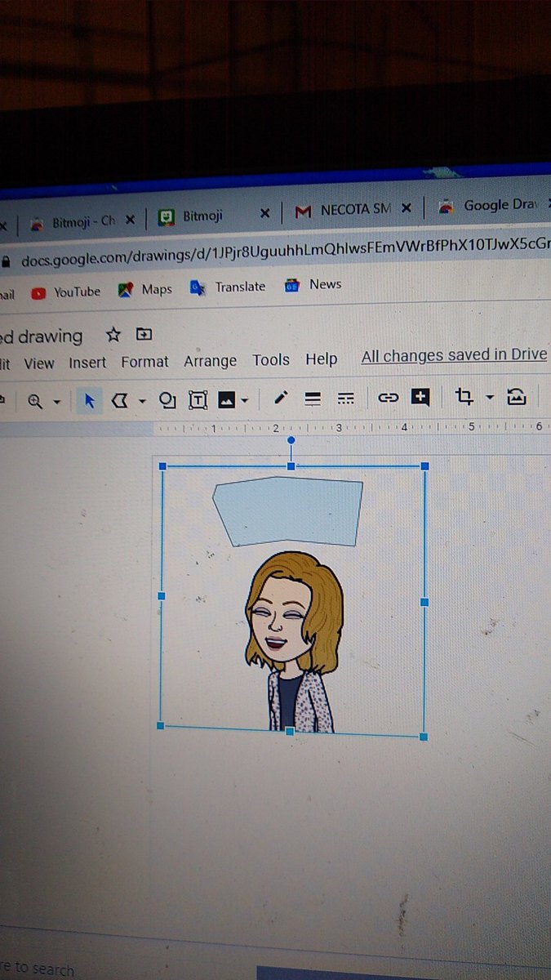The width and height of the screenshot is (551, 980).
Task: Click the Zoom magnifier tool
Action: point(35,402)
